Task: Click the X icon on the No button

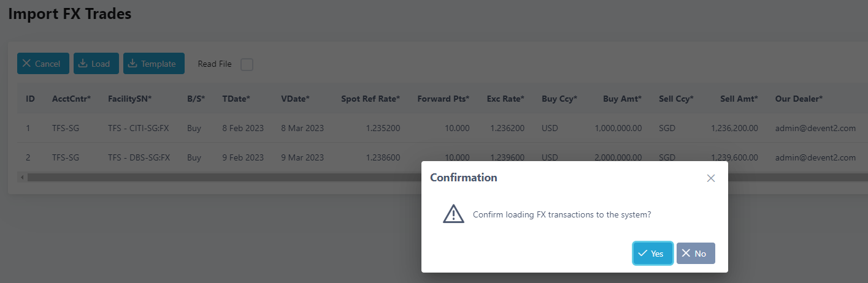Action: pos(686,254)
